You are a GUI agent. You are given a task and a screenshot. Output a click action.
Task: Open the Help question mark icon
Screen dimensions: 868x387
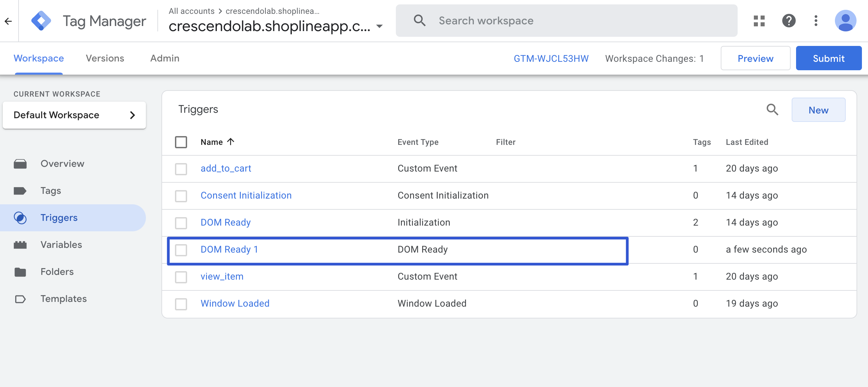[x=789, y=21]
